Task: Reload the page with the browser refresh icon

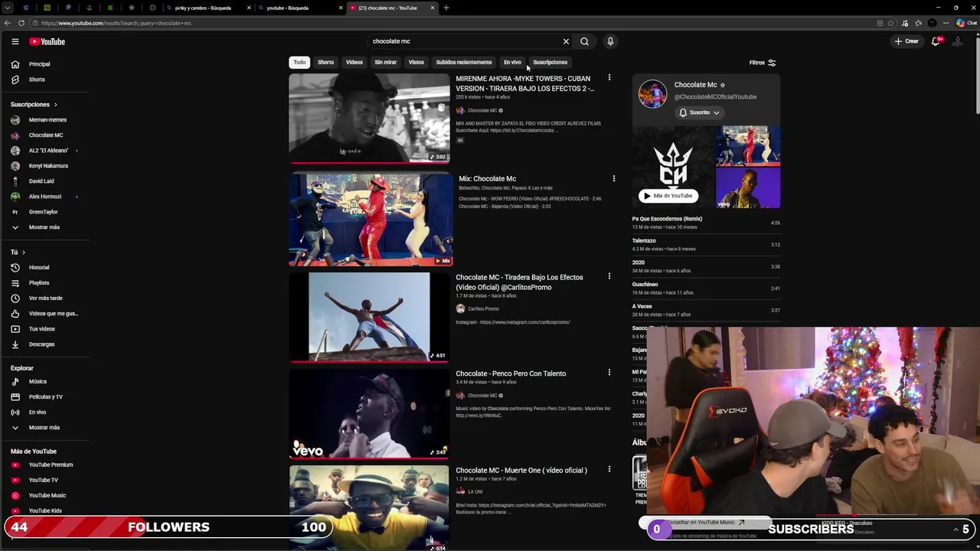Action: point(21,23)
